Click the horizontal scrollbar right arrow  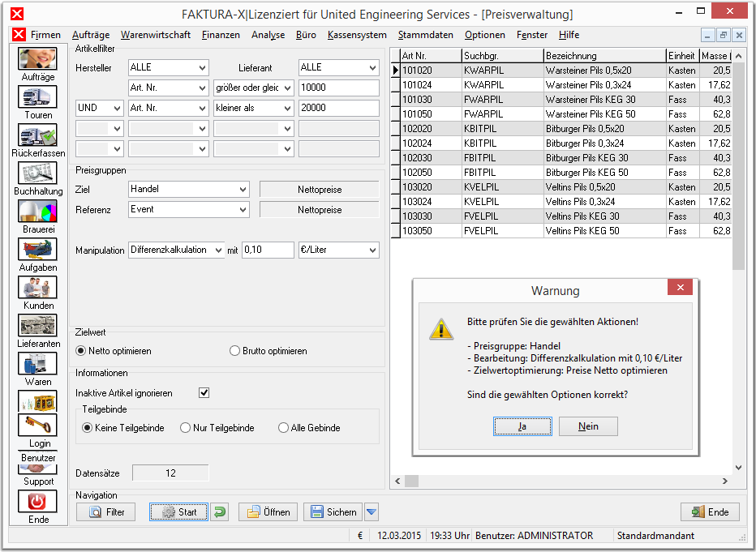click(725, 481)
